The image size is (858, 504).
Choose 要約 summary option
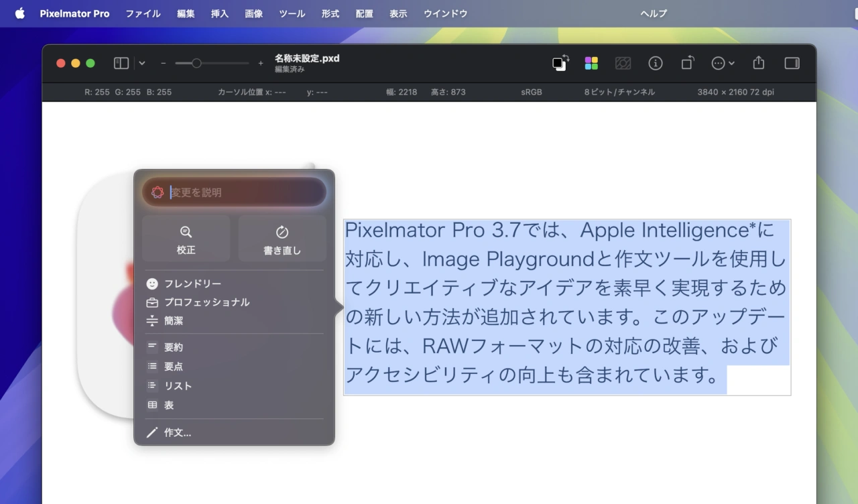click(x=174, y=347)
